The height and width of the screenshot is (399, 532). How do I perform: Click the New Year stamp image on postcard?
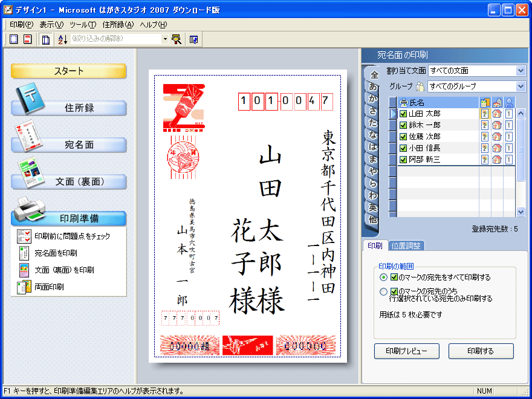pos(184,108)
